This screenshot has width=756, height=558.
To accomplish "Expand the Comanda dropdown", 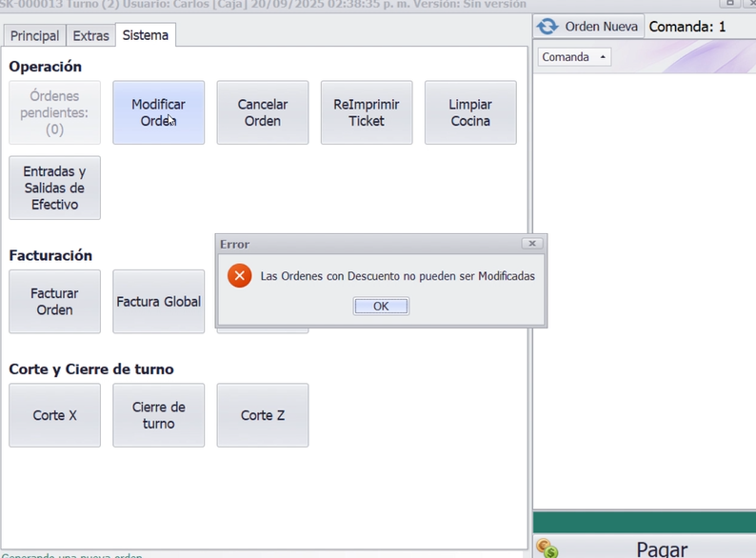I will tap(575, 57).
